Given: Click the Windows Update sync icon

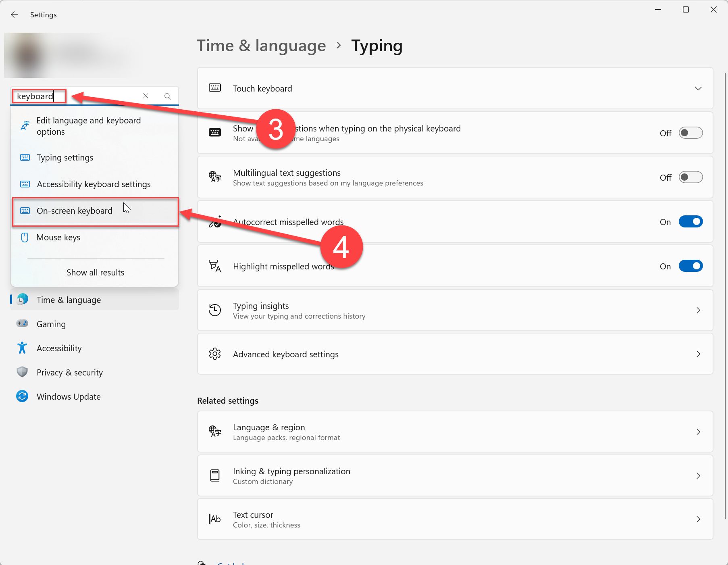Looking at the screenshot, I should pos(22,396).
